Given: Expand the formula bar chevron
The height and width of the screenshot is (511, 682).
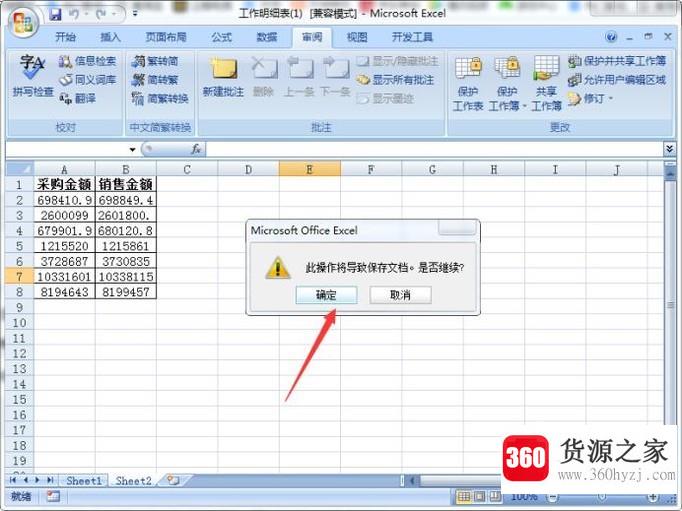Looking at the screenshot, I should (x=670, y=149).
